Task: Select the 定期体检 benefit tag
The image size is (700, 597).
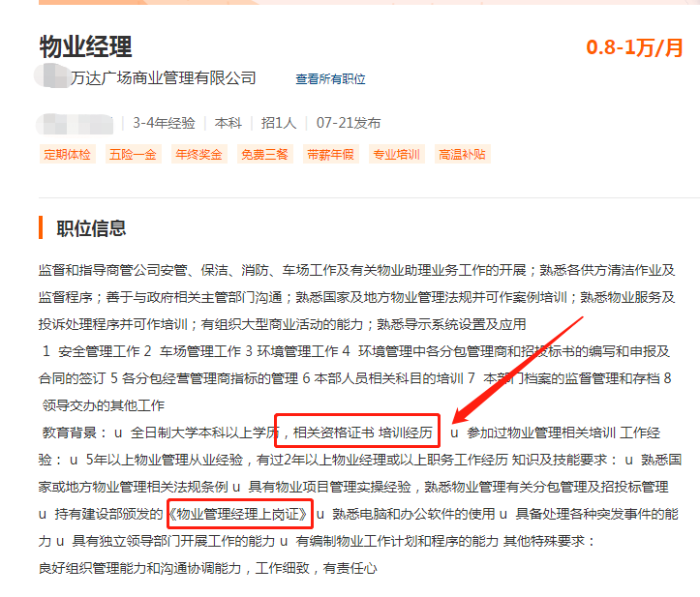Action: click(68, 155)
